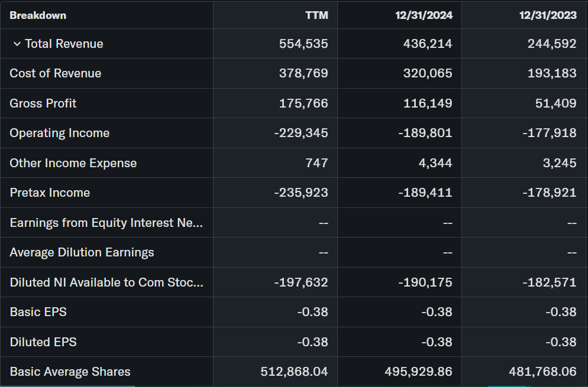Image resolution: width=588 pixels, height=387 pixels.
Task: Click the Cost of Revenue label
Action: point(56,73)
